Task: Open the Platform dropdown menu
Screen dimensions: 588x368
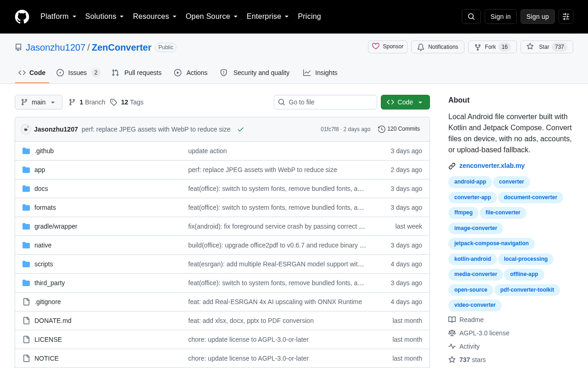Action: [x=58, y=17]
